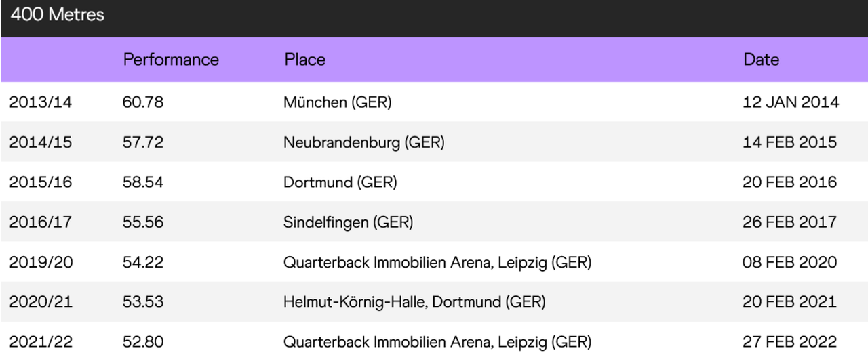This screenshot has height=357, width=868.
Task: Click Helmut-Körnig-Halle, Dortmund (GER) venue
Action: click(x=414, y=302)
